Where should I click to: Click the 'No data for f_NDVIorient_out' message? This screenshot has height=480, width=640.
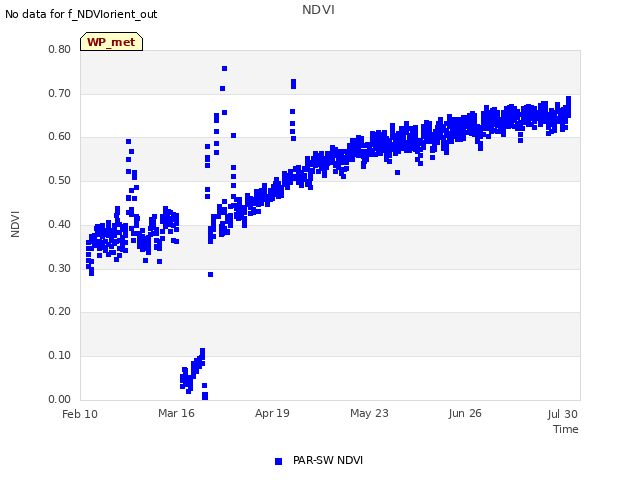tap(81, 14)
